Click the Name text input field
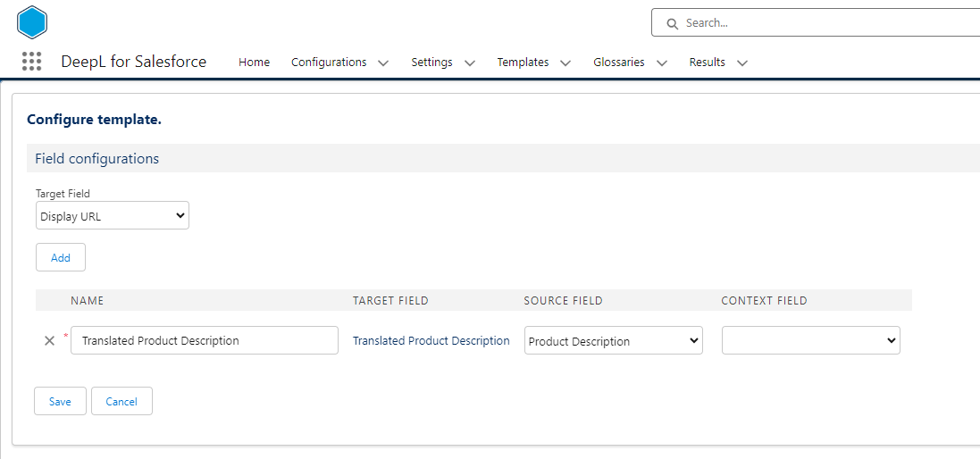This screenshot has width=980, height=459. coord(205,340)
